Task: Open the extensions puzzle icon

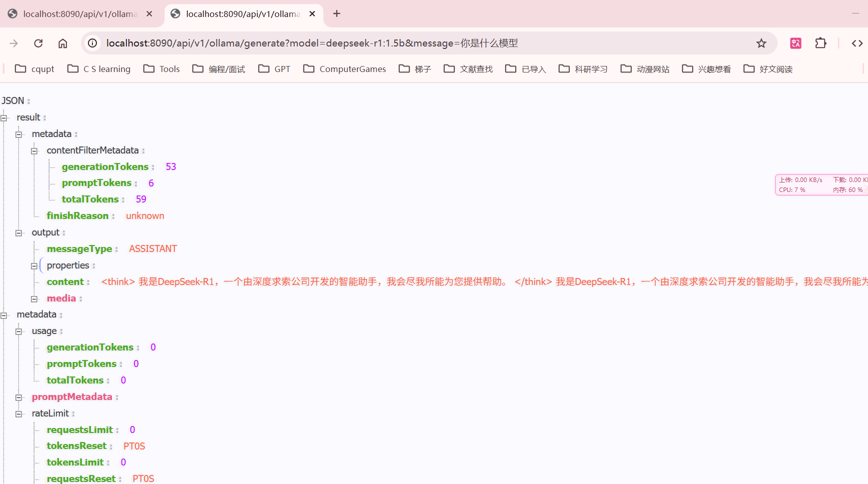Action: 821,43
